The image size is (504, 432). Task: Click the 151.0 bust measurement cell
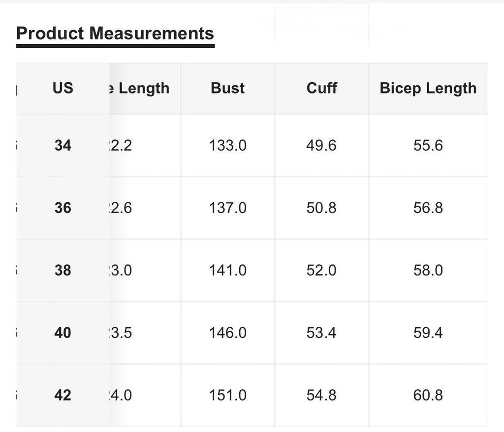227,396
